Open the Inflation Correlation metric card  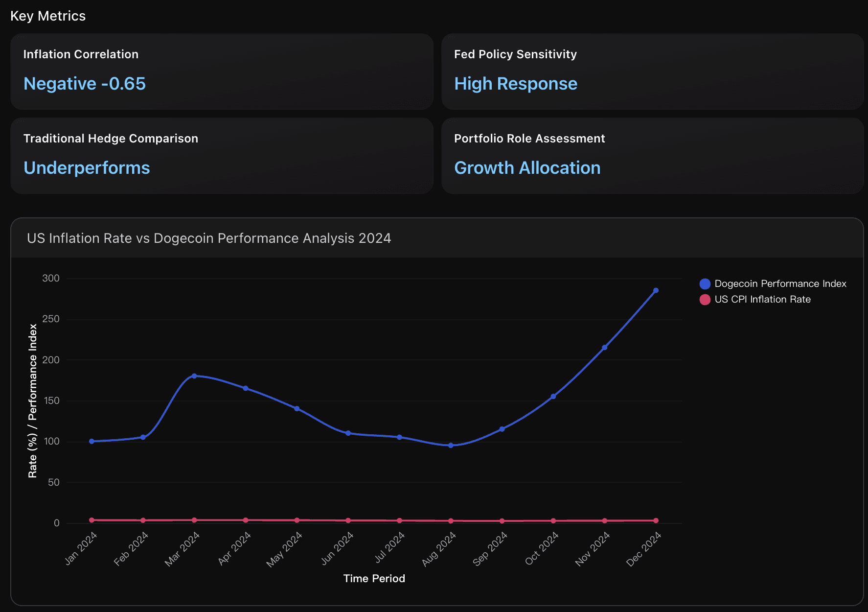coord(222,71)
